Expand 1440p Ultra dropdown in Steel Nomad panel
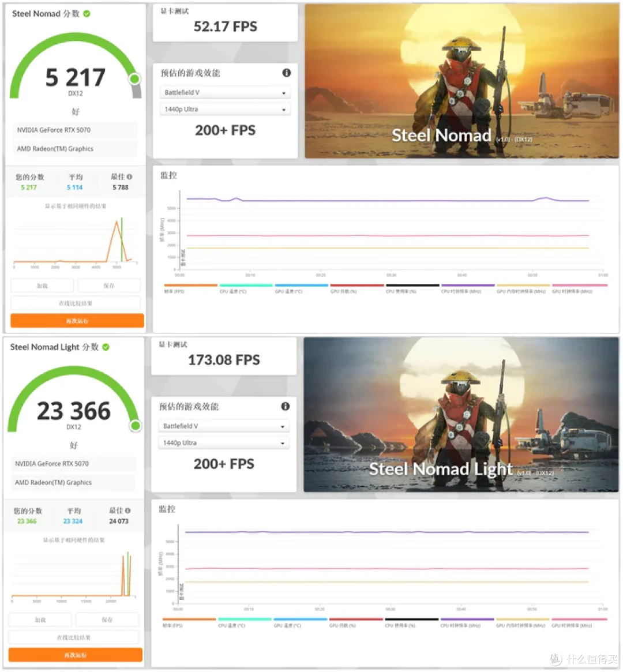623x672 pixels. [225, 109]
